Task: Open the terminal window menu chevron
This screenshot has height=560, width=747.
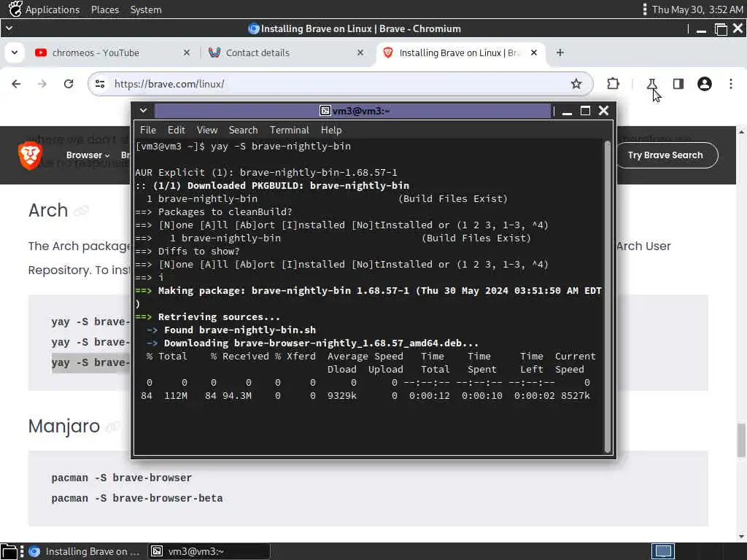Action: pos(143,111)
